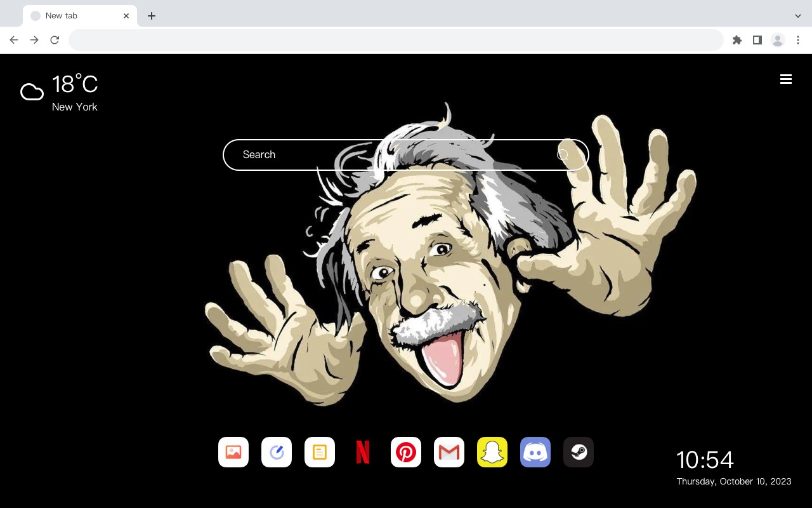Screen dimensions: 812x508
Task: Open the Snapchat shortcut
Action: 492,452
